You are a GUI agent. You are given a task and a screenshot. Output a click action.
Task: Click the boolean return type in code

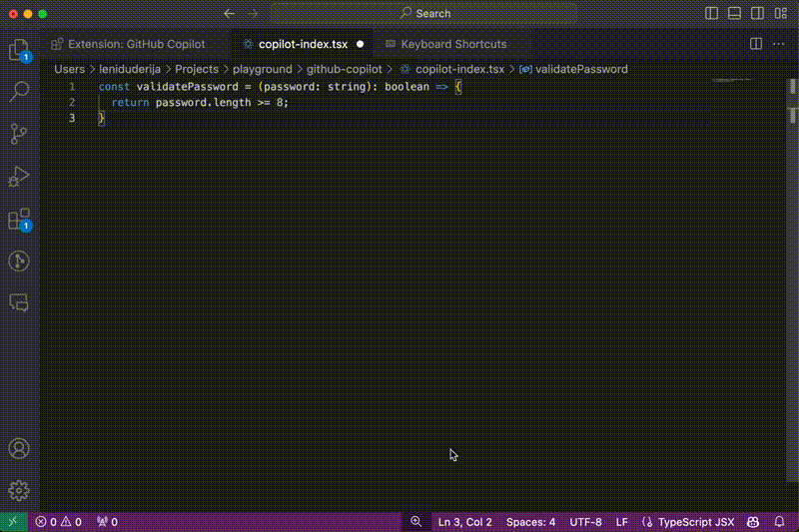406,87
